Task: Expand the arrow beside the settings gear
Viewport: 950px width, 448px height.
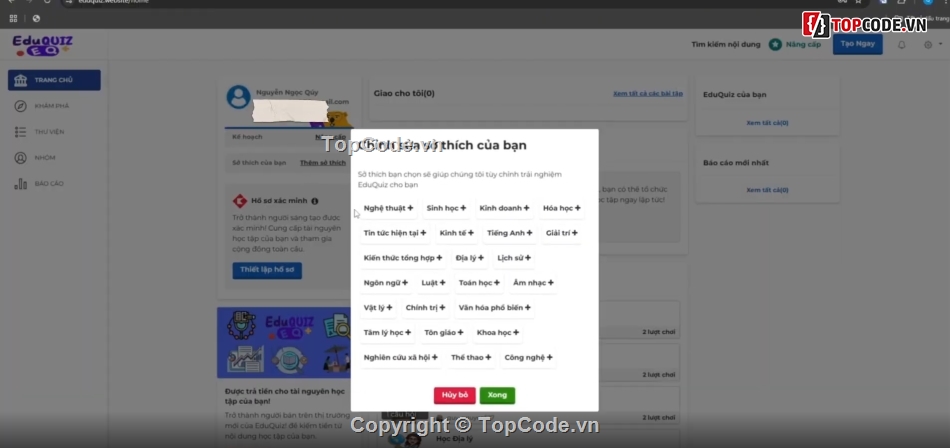Action: (940, 45)
